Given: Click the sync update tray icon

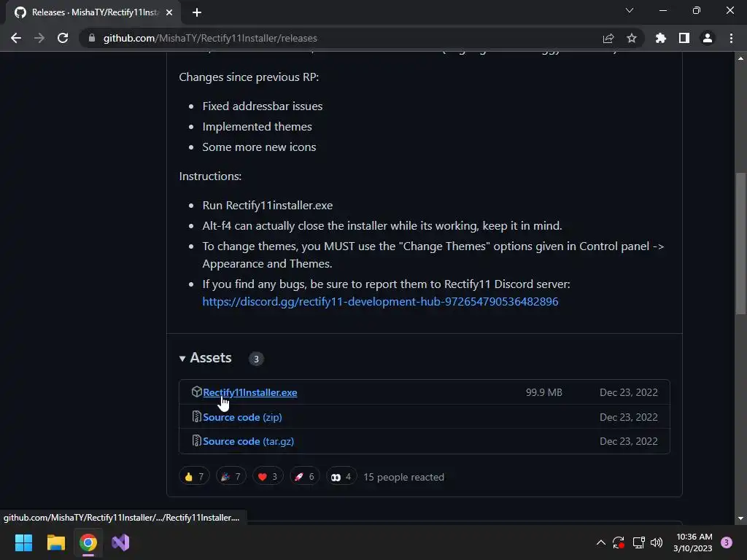Looking at the screenshot, I should pos(619,542).
